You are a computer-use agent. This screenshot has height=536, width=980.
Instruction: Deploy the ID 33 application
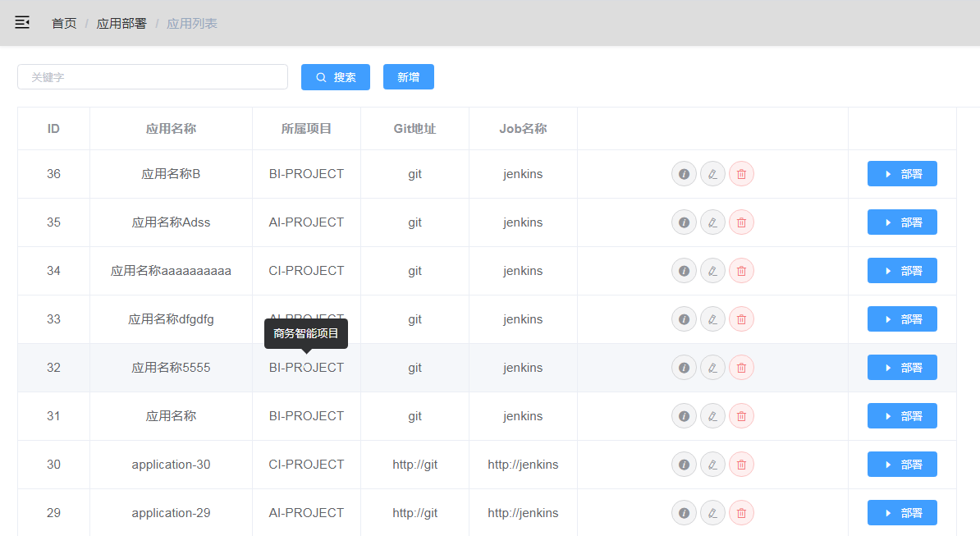[902, 319]
